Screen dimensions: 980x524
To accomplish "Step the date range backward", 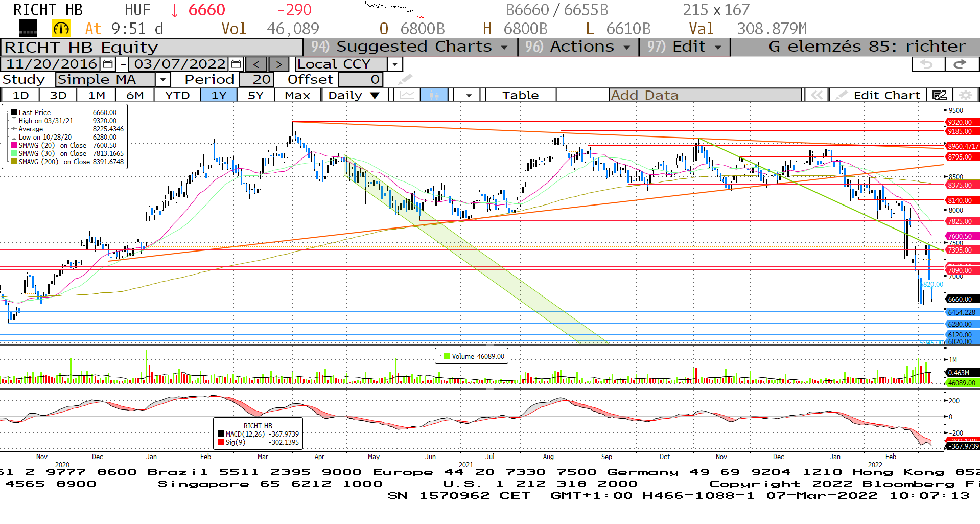I will [256, 64].
